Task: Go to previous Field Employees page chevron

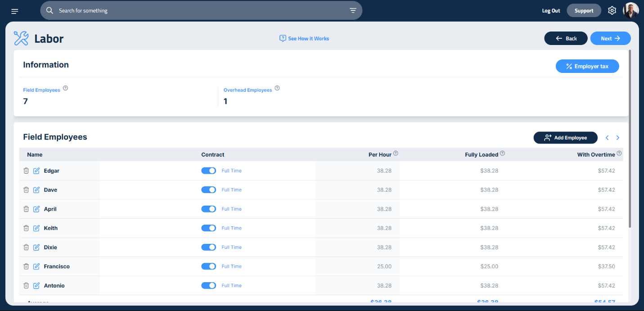Action: coord(607,138)
